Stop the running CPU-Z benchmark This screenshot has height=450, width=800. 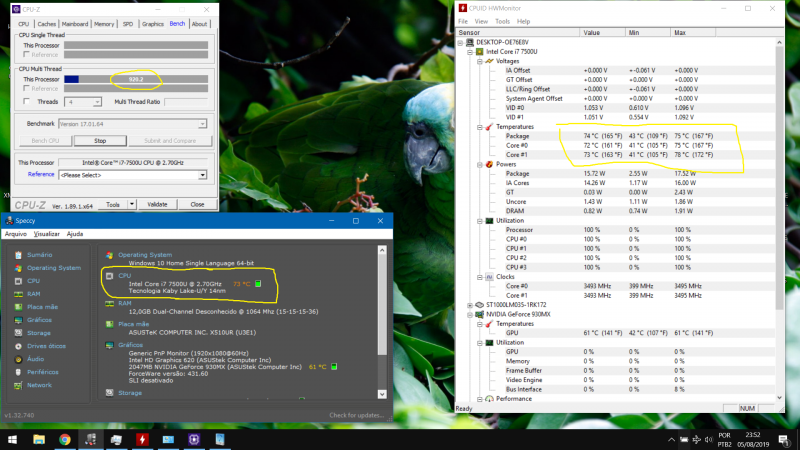[x=100, y=141]
